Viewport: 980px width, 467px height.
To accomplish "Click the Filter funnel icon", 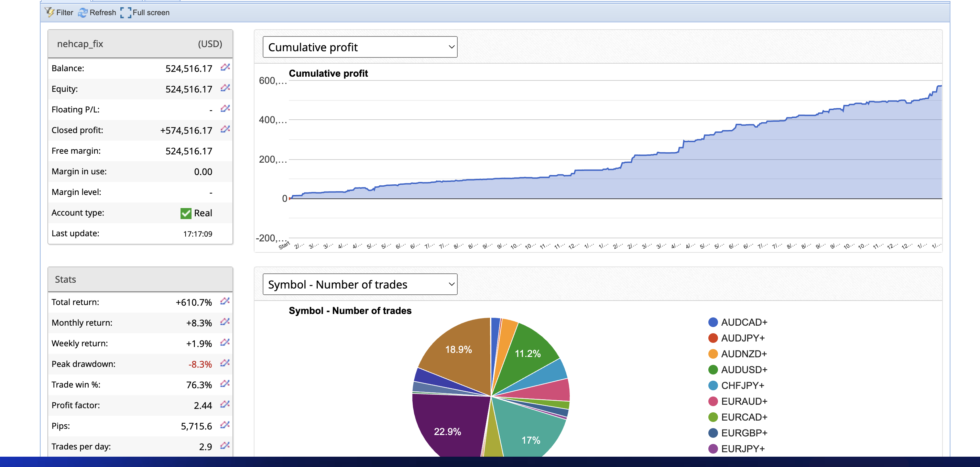I will 50,12.
